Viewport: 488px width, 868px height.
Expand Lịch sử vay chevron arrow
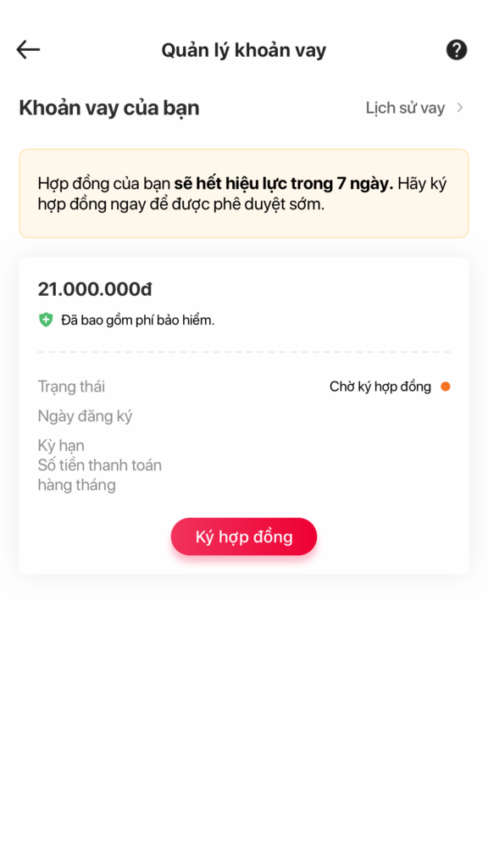[x=460, y=108]
